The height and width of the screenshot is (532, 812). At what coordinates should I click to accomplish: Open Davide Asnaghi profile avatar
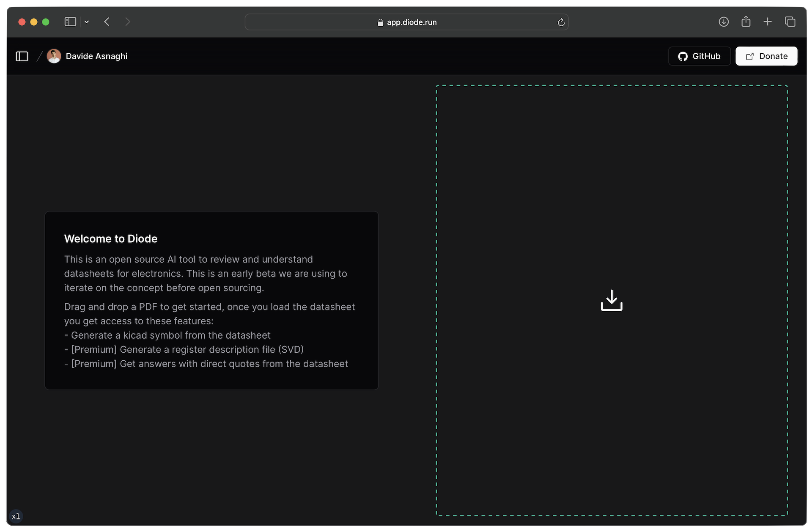pyautogui.click(x=54, y=56)
